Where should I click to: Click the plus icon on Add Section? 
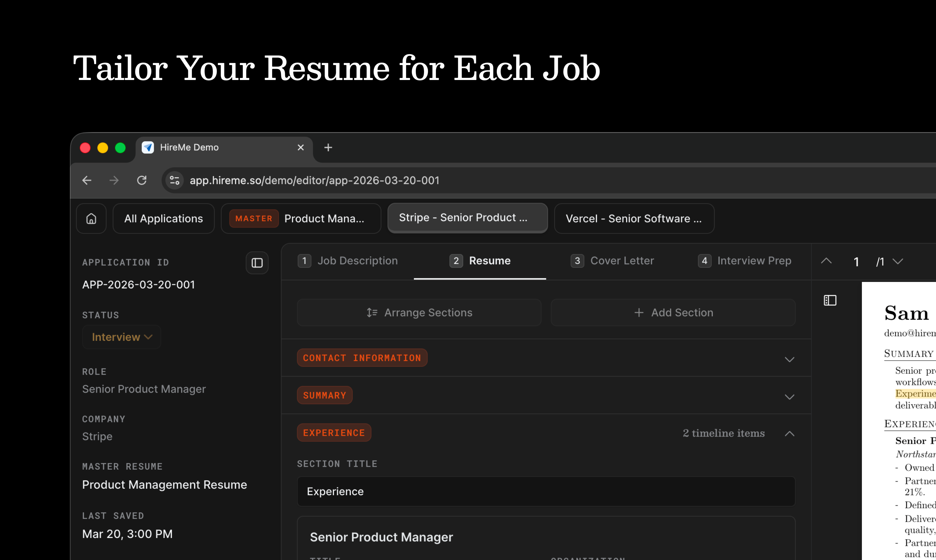[x=639, y=312]
